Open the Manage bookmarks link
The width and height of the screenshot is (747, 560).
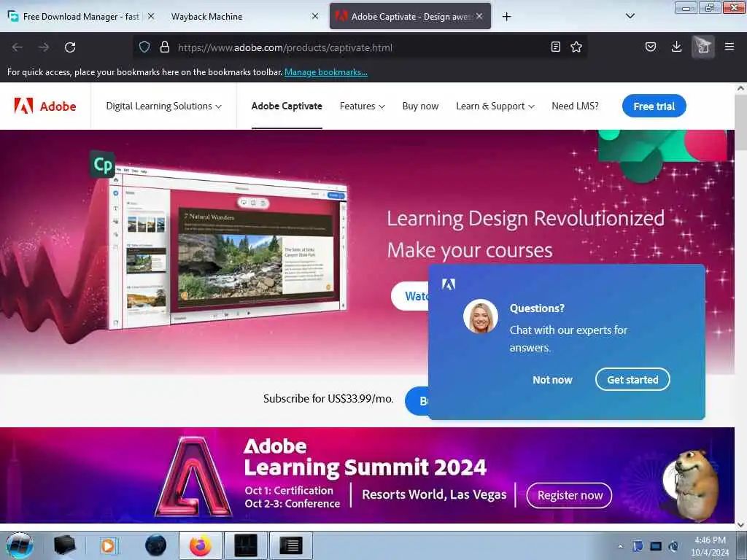[326, 72]
